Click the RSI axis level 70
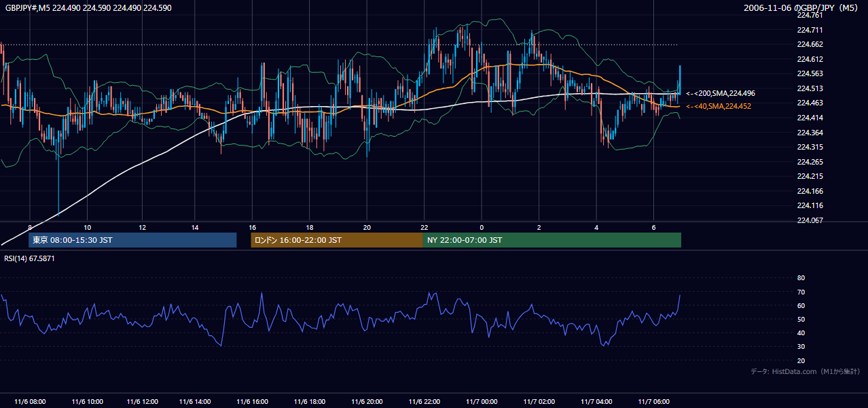Screen dimensions: 868x408 [801, 292]
